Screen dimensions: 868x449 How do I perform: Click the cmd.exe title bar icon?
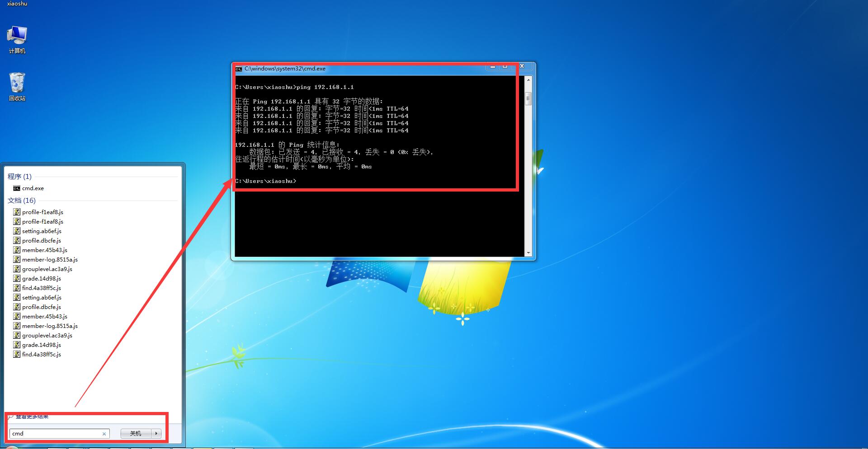(239, 69)
